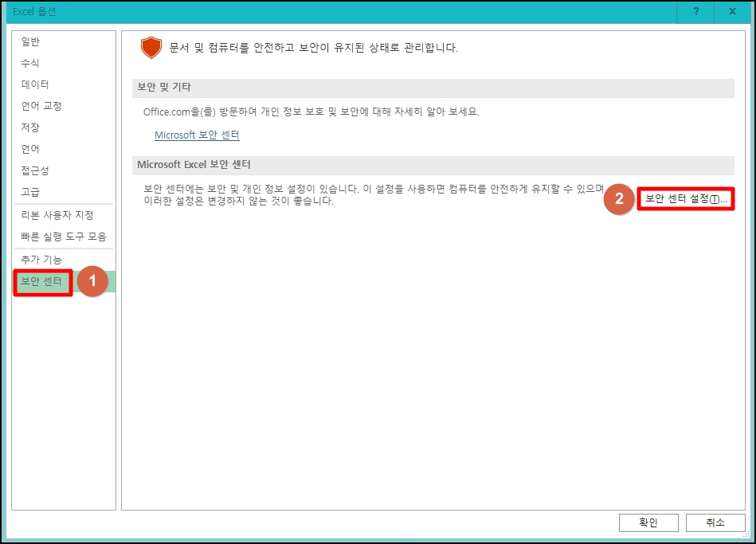Screen dimensions: 756x544
Task: Select the 데이터 category
Action: pyautogui.click(x=34, y=84)
